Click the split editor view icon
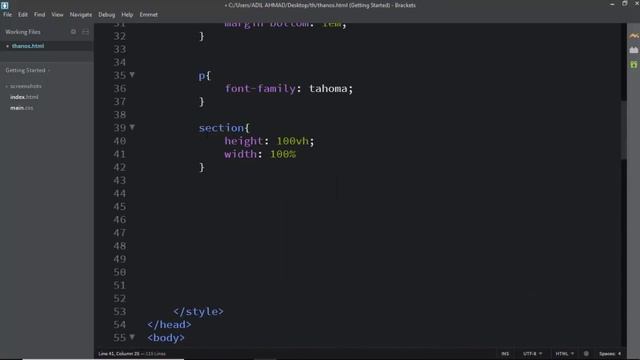The height and width of the screenshot is (360, 640). (x=85, y=31)
